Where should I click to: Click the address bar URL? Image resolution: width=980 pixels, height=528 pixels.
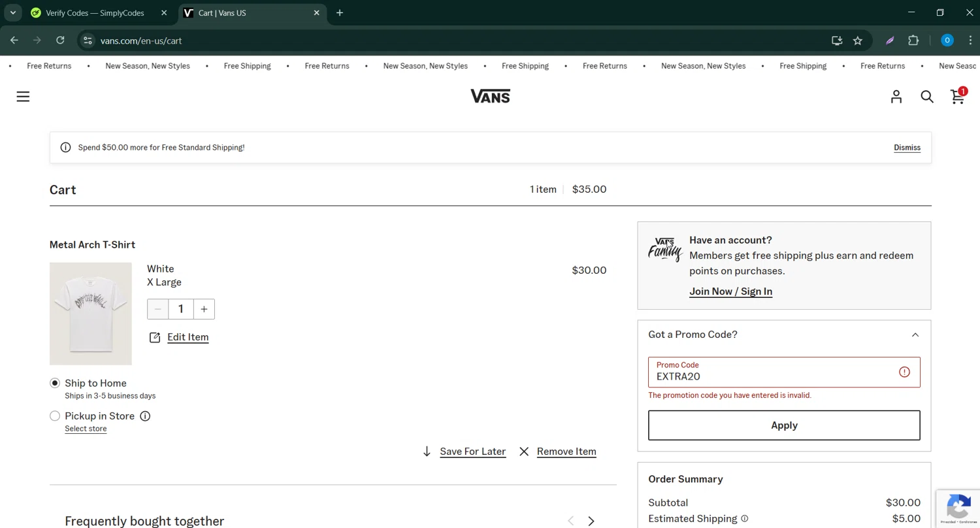pos(141,41)
